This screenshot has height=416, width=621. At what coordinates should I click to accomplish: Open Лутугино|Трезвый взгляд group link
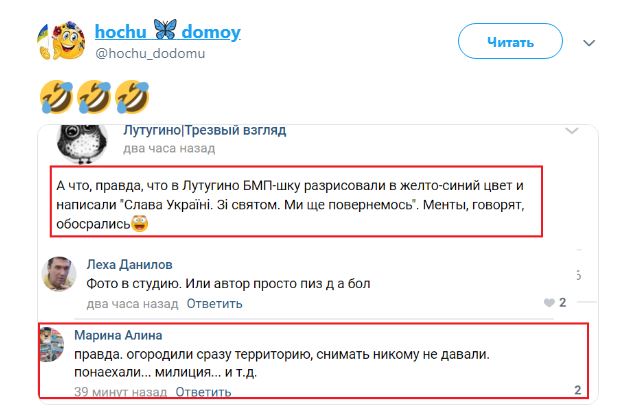(204, 130)
